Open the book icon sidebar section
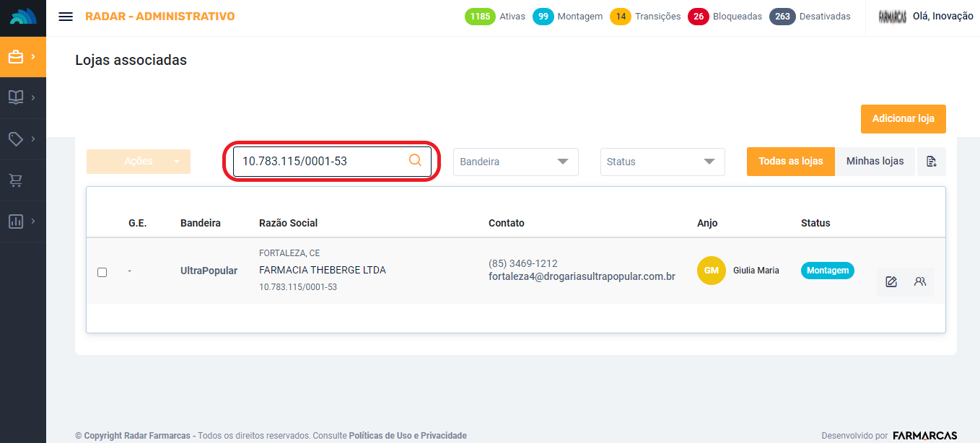Screen dimensions: 980x443 point(16,97)
